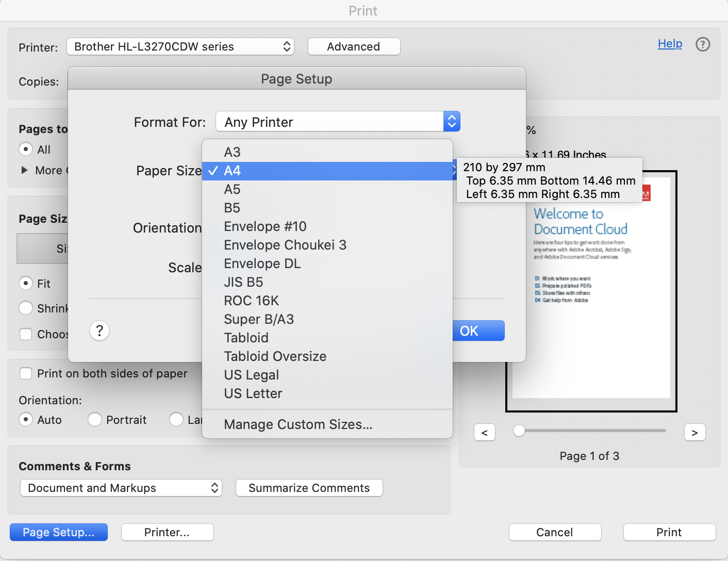728x561 pixels.
Task: Choose Manage Custom Sizes from the list
Action: [x=298, y=424]
